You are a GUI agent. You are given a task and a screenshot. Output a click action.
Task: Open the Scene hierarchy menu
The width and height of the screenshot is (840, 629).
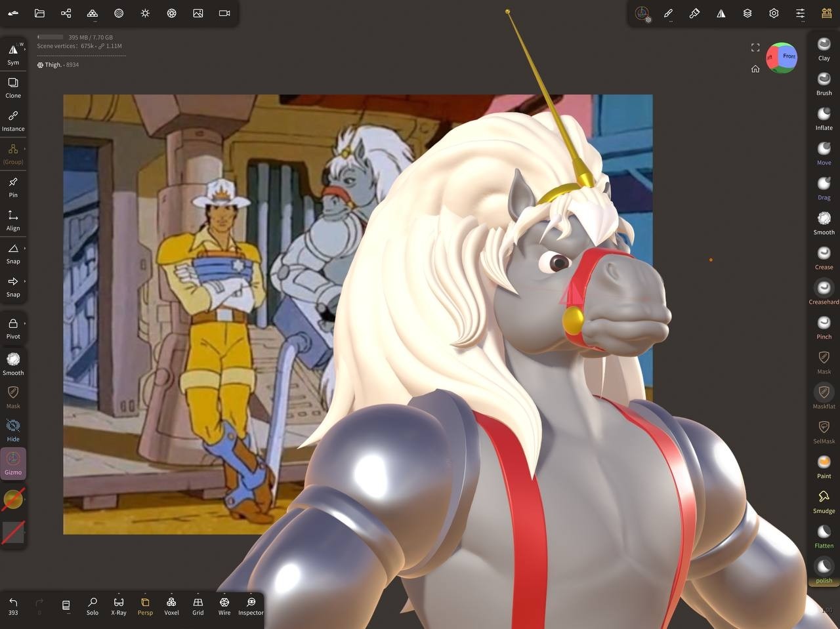tap(66, 13)
